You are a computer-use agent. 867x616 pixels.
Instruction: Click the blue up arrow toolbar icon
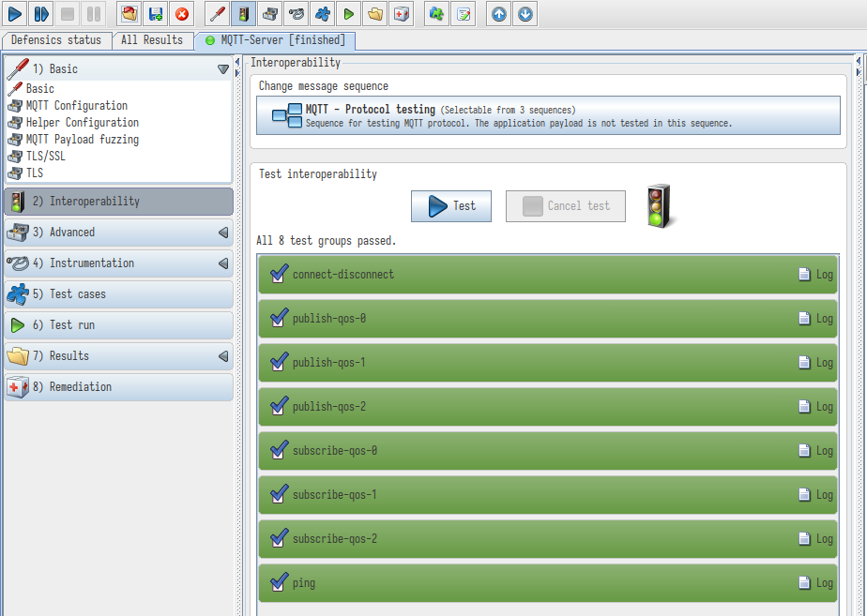click(x=499, y=13)
